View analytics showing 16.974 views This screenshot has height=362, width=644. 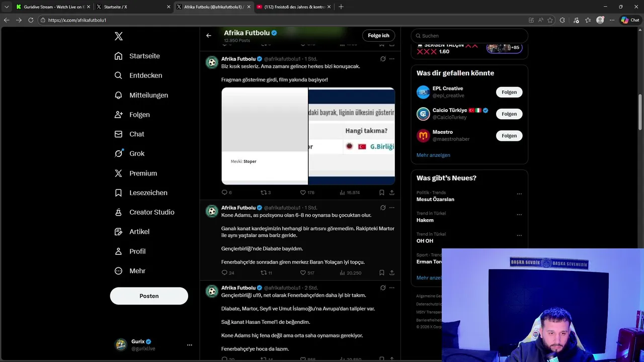coord(350,193)
